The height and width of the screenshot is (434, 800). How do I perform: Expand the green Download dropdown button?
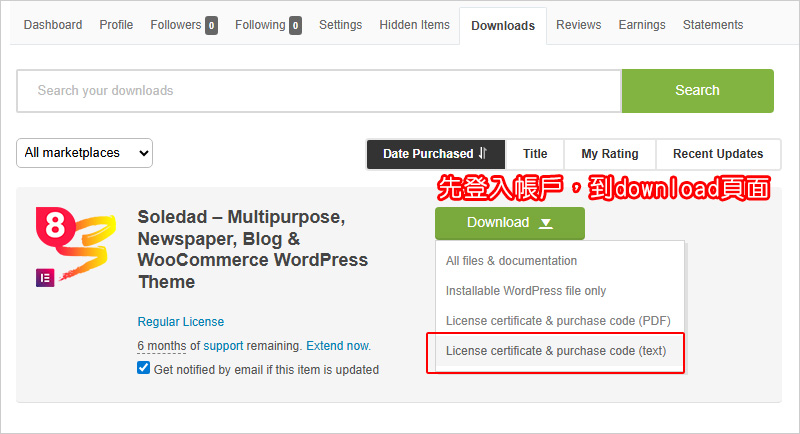coord(510,223)
